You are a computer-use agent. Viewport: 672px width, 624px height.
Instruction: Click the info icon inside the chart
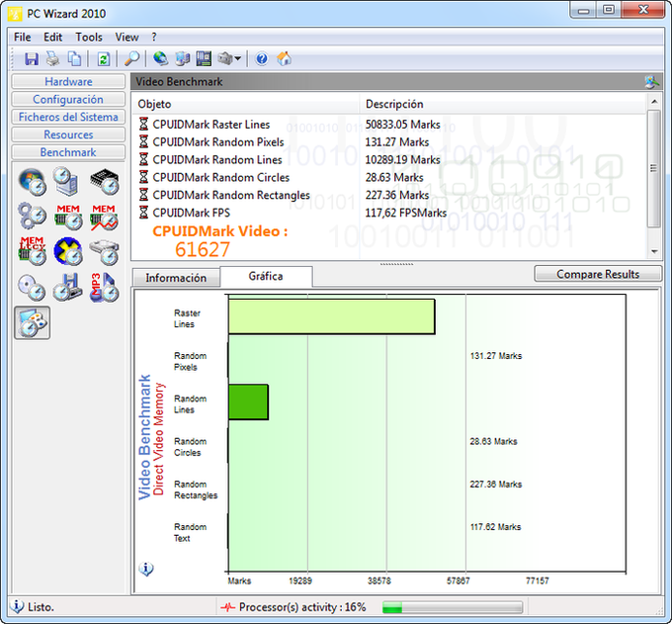(145, 569)
